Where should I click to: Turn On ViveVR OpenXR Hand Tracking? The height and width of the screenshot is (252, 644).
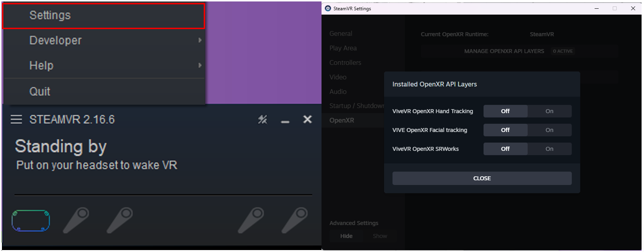549,111
